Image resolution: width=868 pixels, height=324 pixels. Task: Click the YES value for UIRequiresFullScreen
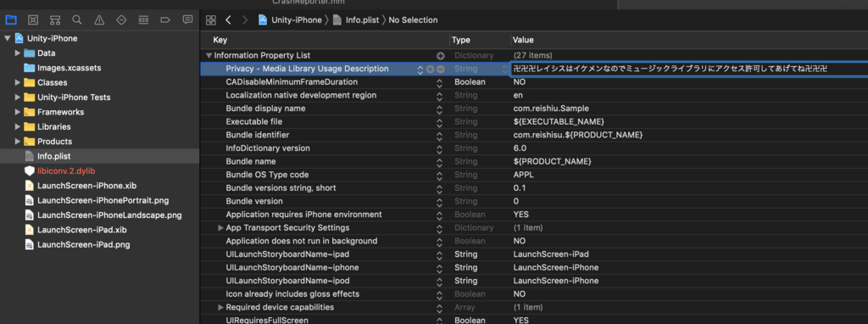521,320
